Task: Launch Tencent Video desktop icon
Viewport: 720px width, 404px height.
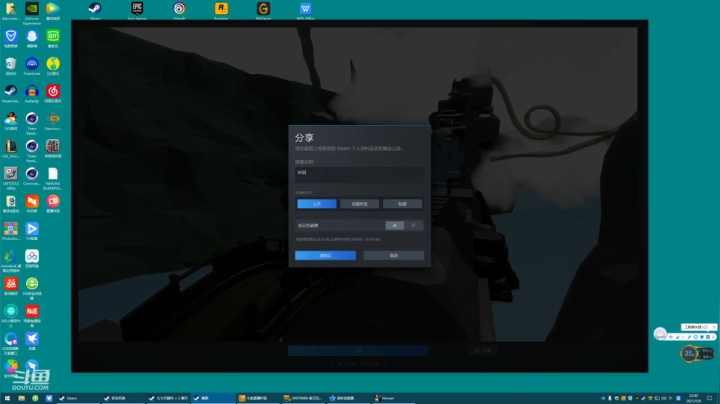Action: click(x=53, y=11)
